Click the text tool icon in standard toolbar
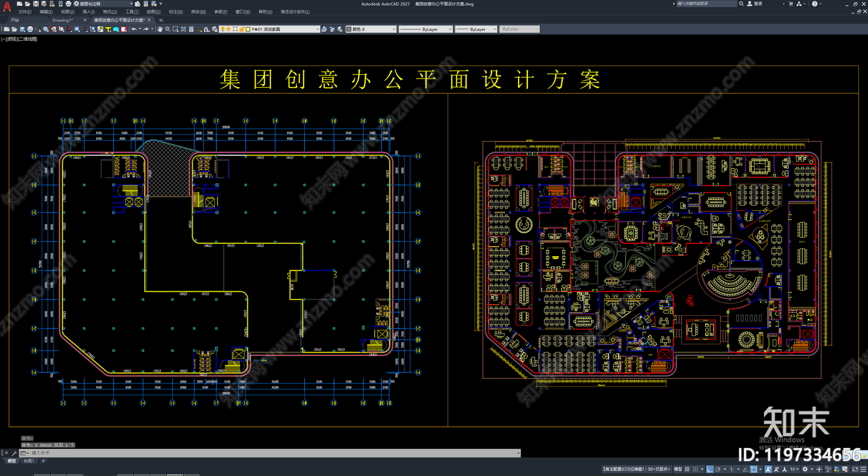This screenshot has width=868, height=476. pos(108,29)
